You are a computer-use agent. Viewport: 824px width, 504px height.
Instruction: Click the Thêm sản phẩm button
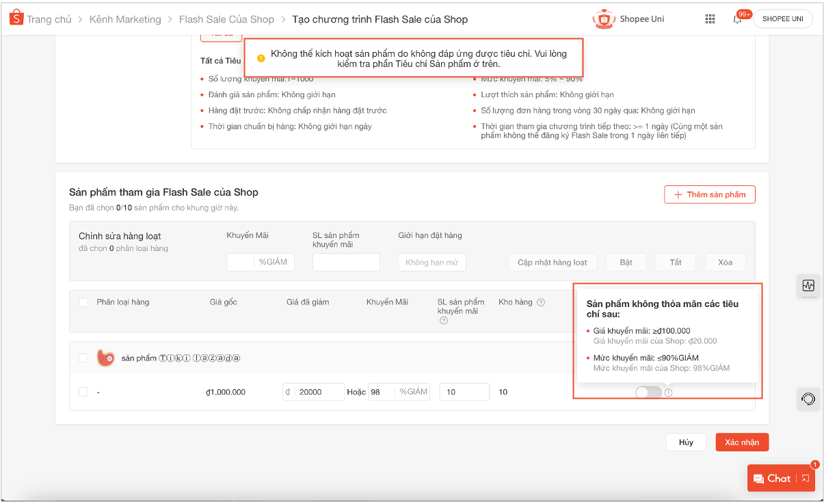tap(709, 194)
